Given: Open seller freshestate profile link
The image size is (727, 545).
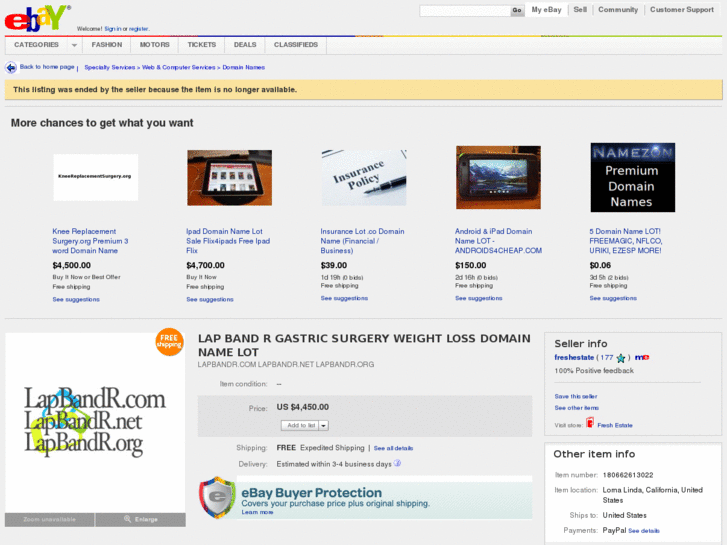Looking at the screenshot, I should [574, 358].
